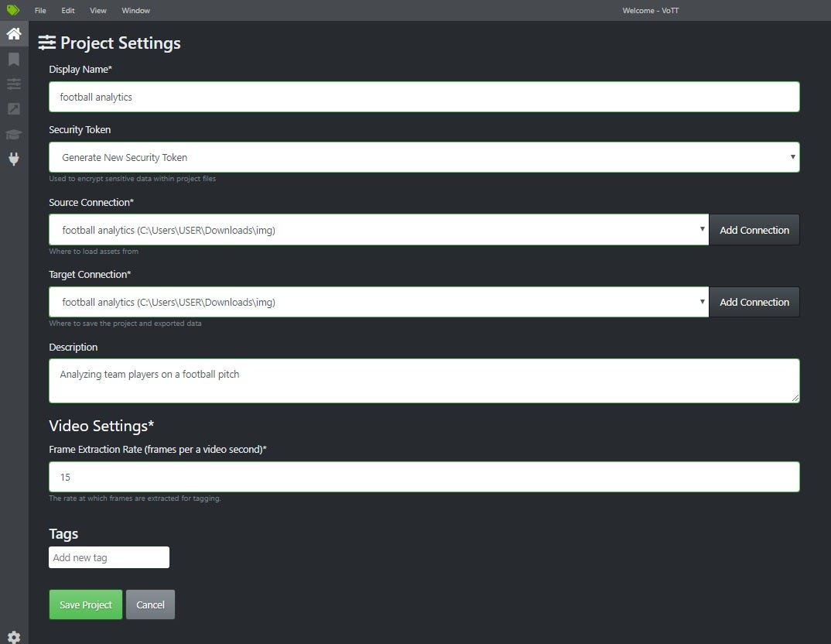The image size is (831, 644).
Task: Expand the Source Connection dropdown
Action: pyautogui.click(x=379, y=229)
